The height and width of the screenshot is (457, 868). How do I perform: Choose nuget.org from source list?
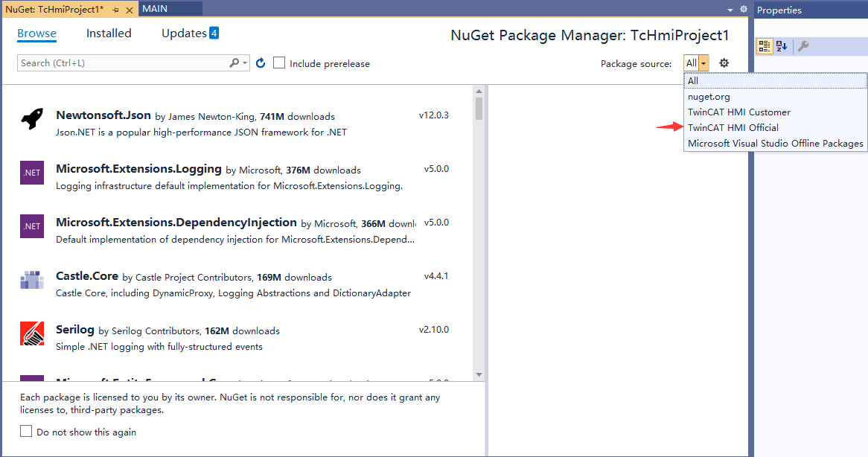pyautogui.click(x=709, y=96)
